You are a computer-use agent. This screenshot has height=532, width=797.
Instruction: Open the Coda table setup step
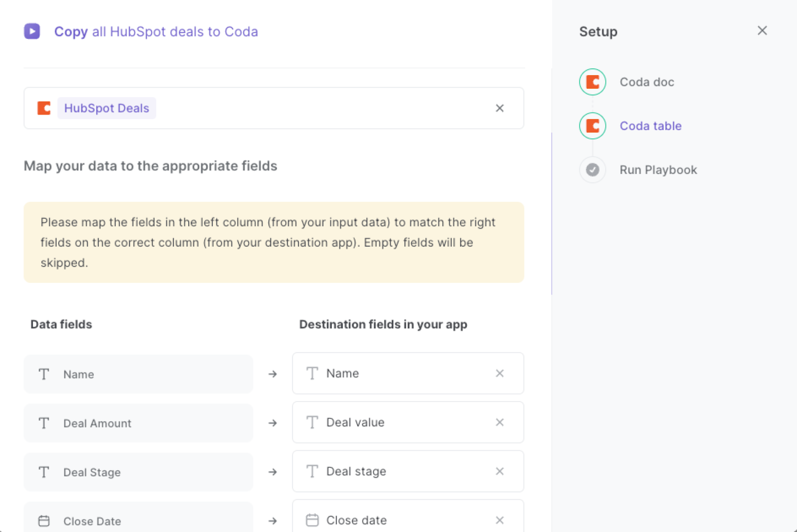point(651,126)
